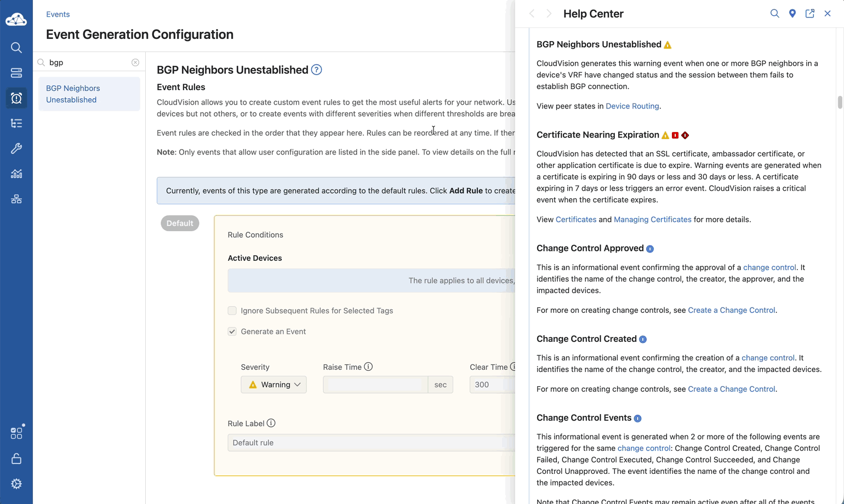Screen dimensions: 844x504
Task: Click the Certificate Nearing Expiration heading
Action: [x=598, y=135]
